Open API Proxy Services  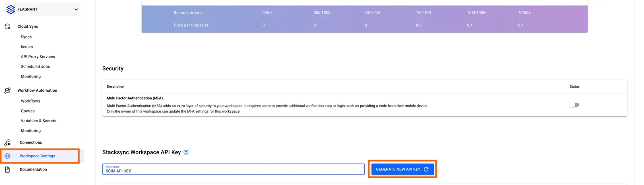pyautogui.click(x=38, y=57)
